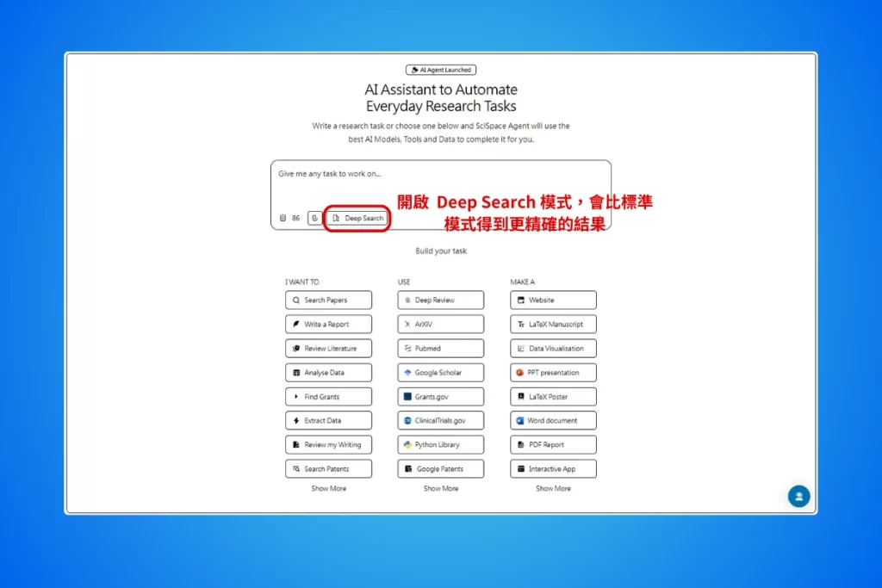The image size is (882, 588).
Task: Pick ArXiv as the source
Action: [x=440, y=325]
